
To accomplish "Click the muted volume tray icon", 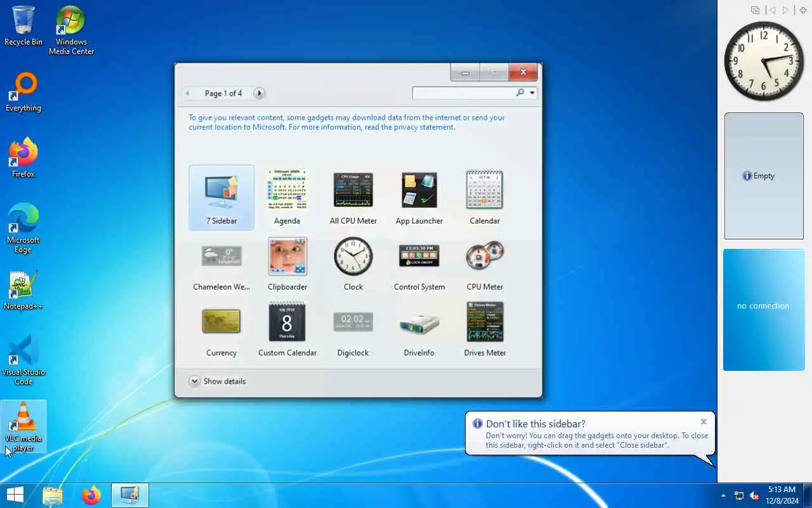I will [x=754, y=495].
